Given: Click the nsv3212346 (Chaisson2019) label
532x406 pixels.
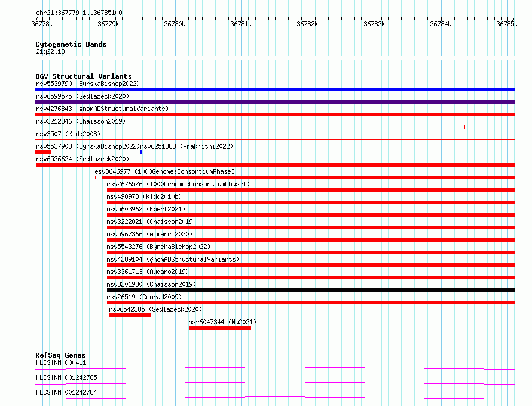Looking at the screenshot, I should 81,121.
